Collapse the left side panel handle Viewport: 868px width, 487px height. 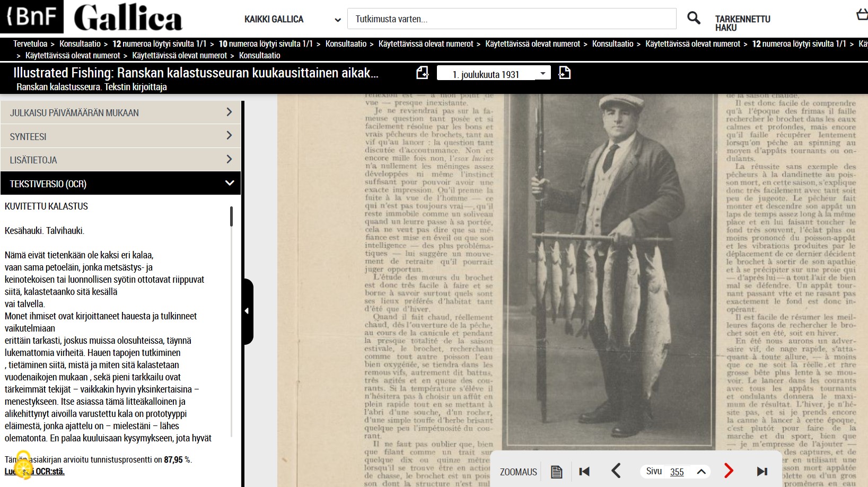(x=247, y=311)
